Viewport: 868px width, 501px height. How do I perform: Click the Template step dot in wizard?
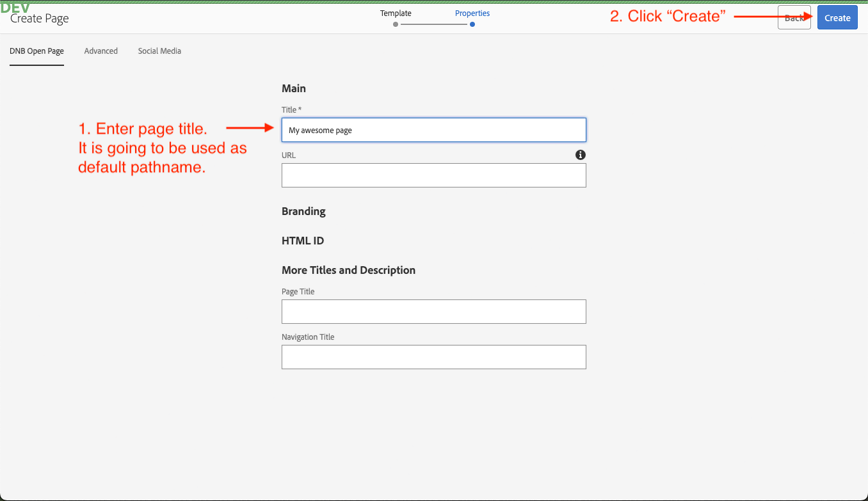click(x=396, y=24)
